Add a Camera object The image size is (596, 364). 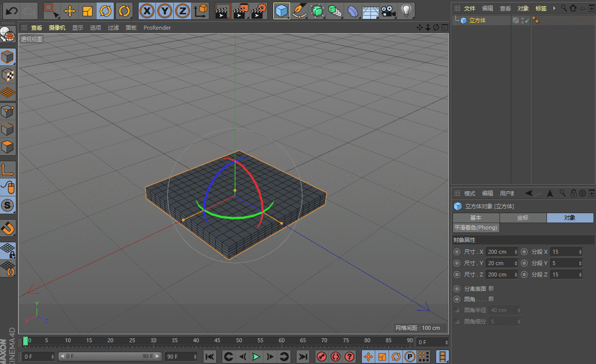(x=389, y=10)
